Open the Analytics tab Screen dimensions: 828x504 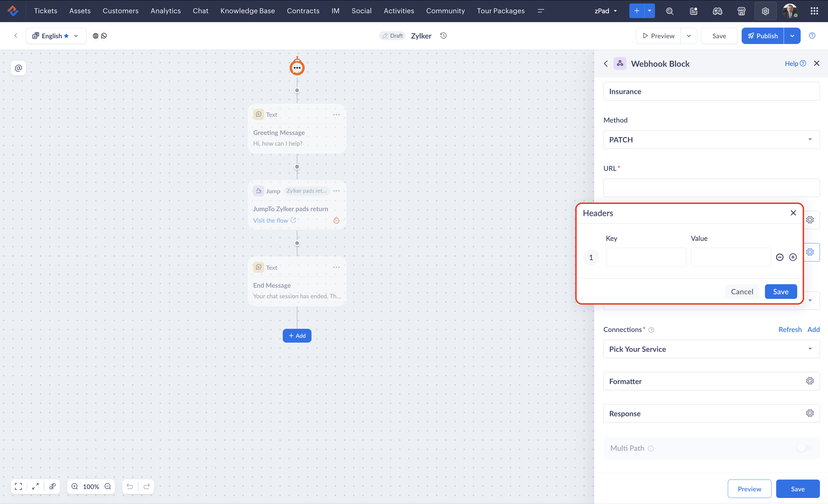click(165, 11)
